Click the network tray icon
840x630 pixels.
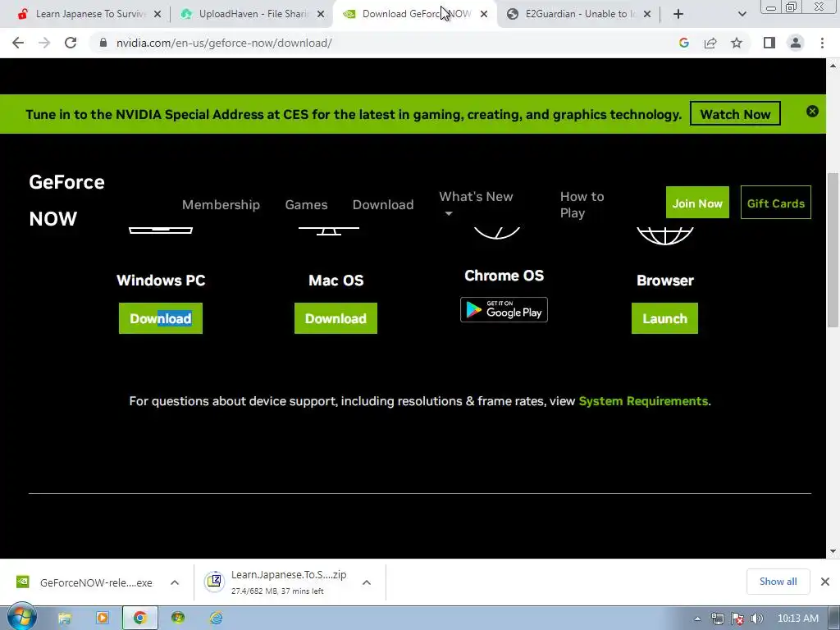click(717, 619)
